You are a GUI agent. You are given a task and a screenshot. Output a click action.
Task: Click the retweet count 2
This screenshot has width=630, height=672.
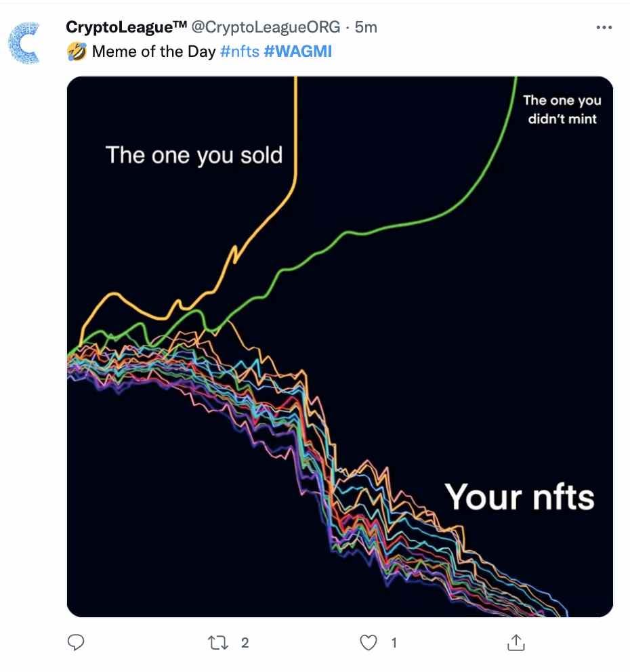245,642
